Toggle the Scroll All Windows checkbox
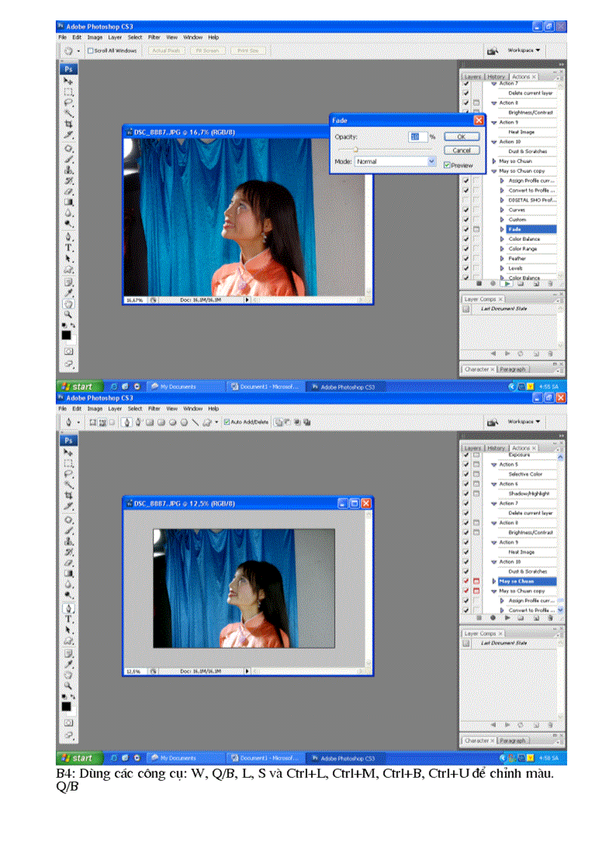 (90, 50)
